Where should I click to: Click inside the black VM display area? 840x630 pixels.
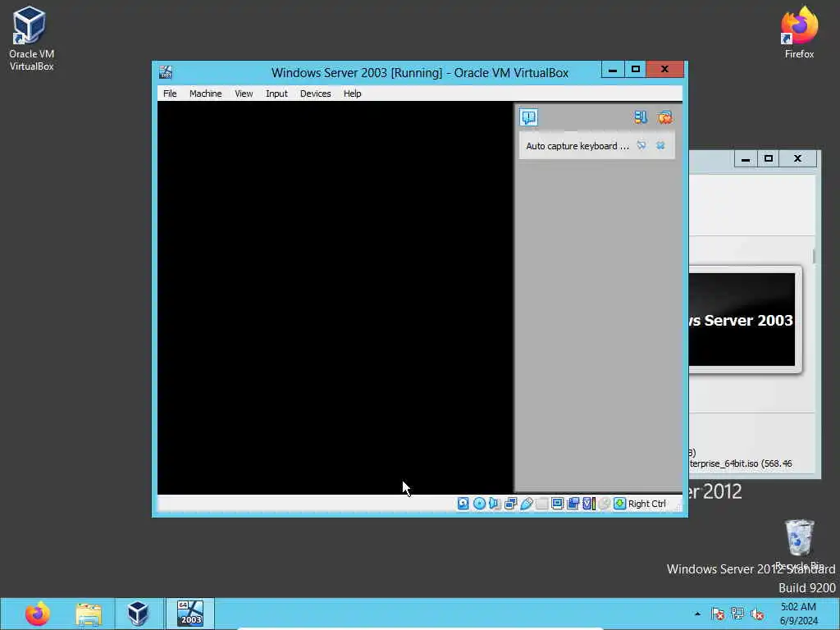(336, 297)
